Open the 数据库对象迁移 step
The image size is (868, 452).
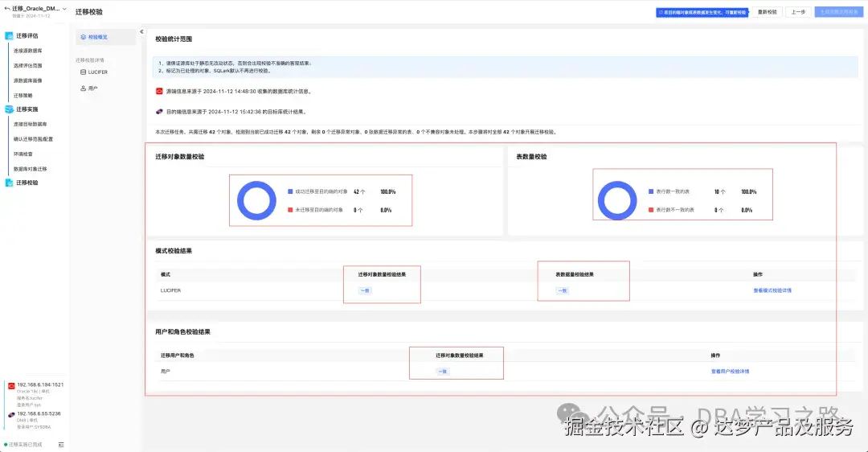click(31, 169)
